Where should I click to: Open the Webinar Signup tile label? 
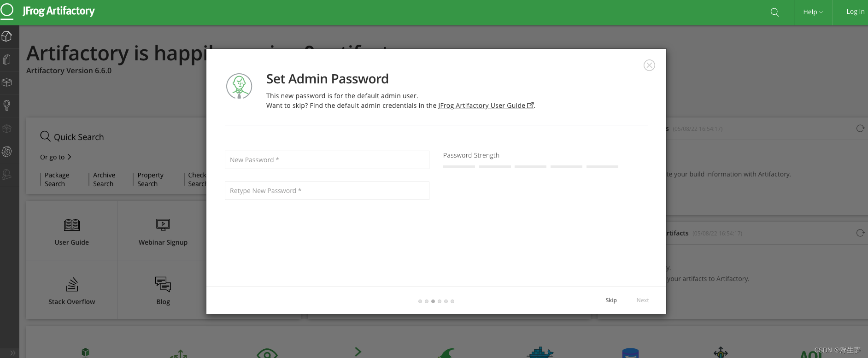[x=163, y=242]
